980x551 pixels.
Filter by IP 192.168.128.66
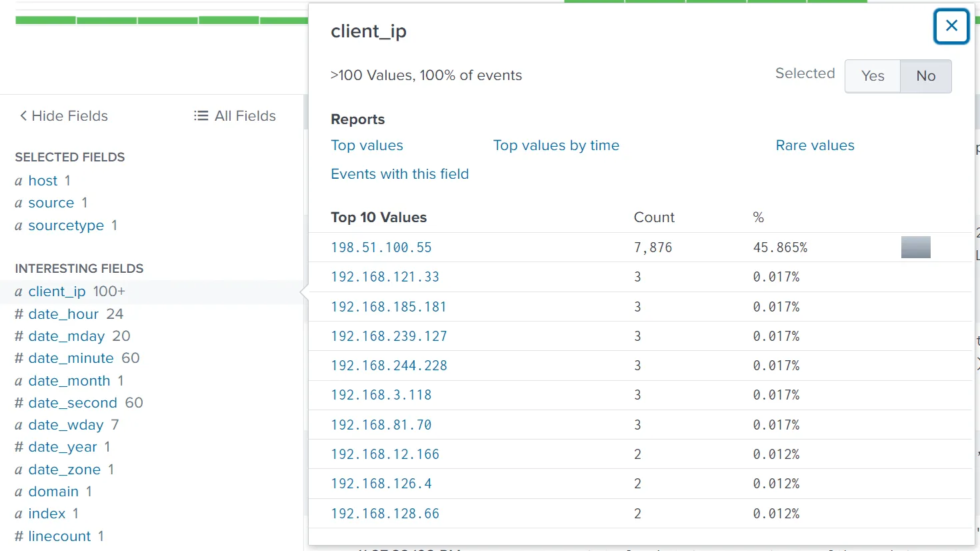click(x=385, y=514)
